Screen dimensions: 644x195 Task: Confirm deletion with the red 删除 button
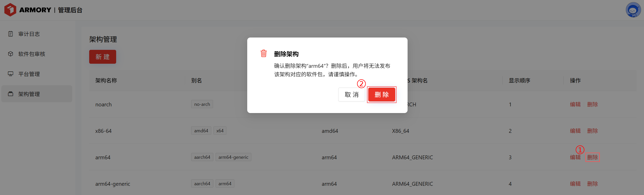point(381,95)
